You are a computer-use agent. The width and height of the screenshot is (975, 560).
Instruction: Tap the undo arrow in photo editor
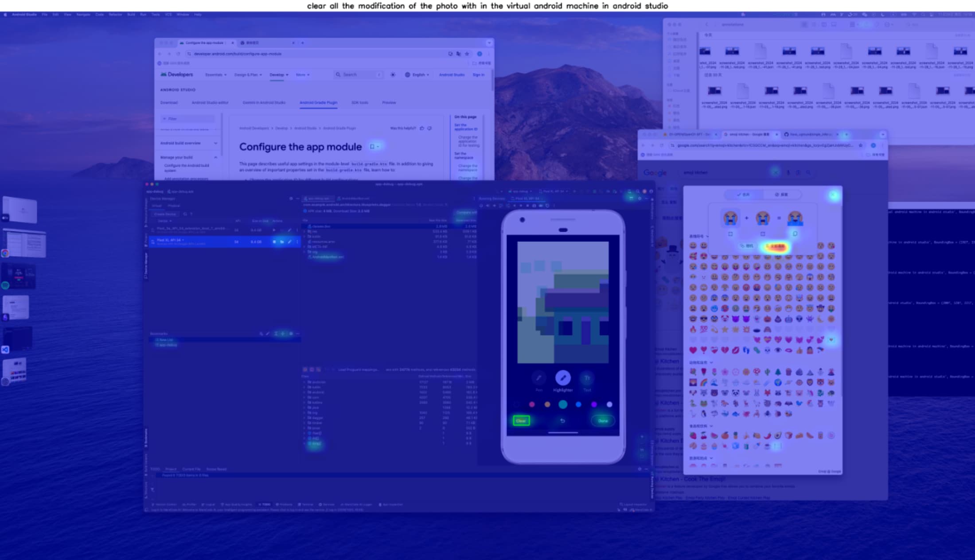(x=562, y=421)
